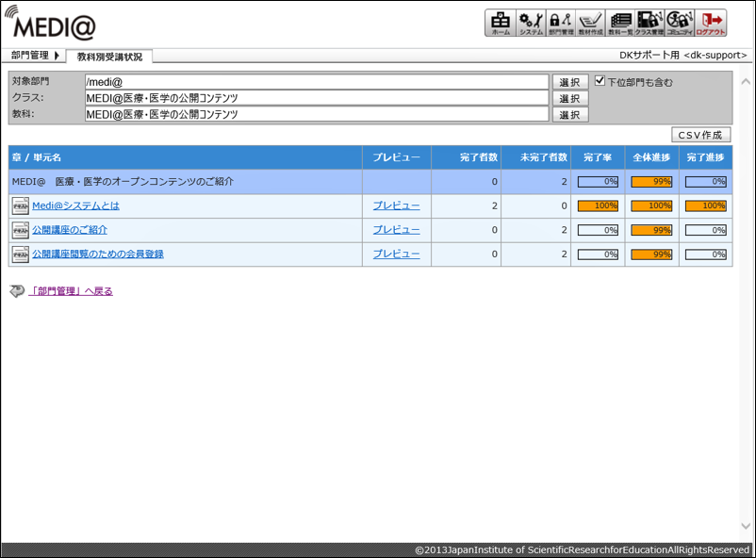Click 選択 button beside 対象部門 field

(x=569, y=83)
